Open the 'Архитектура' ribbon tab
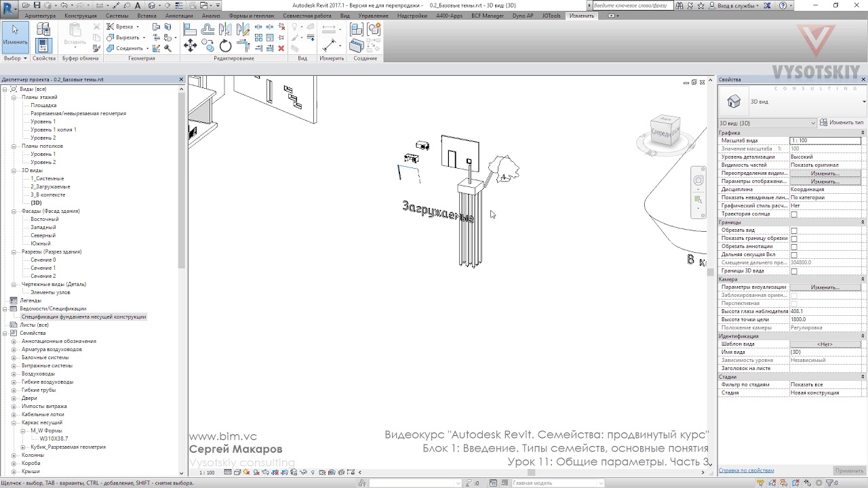The height and width of the screenshot is (488, 868). [40, 16]
